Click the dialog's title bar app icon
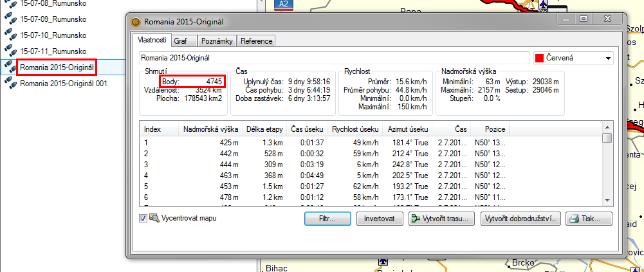Screen dimensions: 644x272 [136, 23]
